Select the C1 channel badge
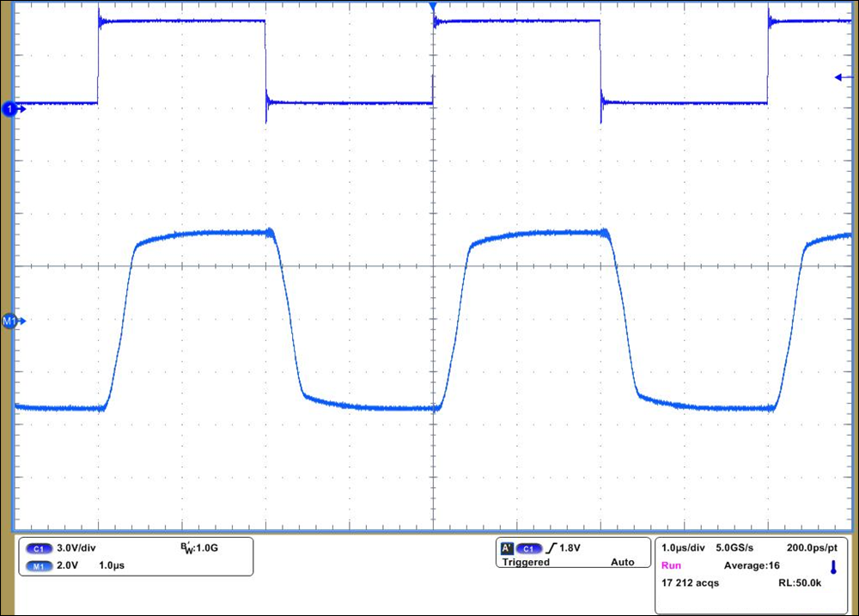859x616 pixels. pos(39,547)
